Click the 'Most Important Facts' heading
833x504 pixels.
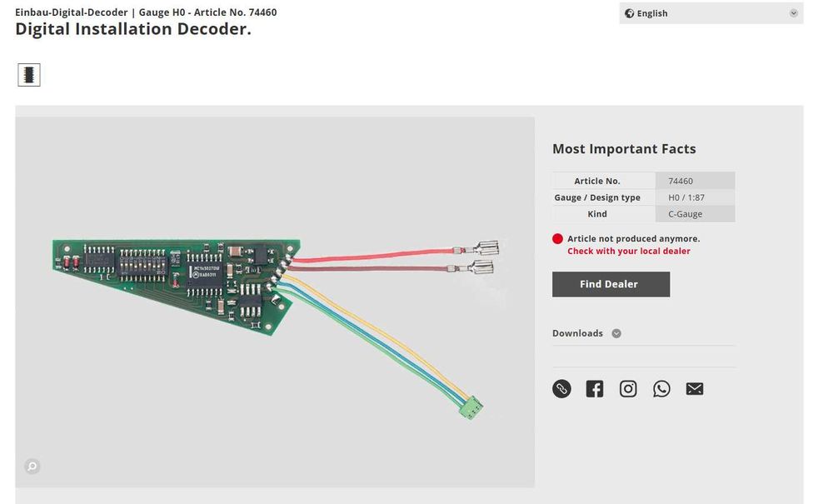tap(624, 149)
